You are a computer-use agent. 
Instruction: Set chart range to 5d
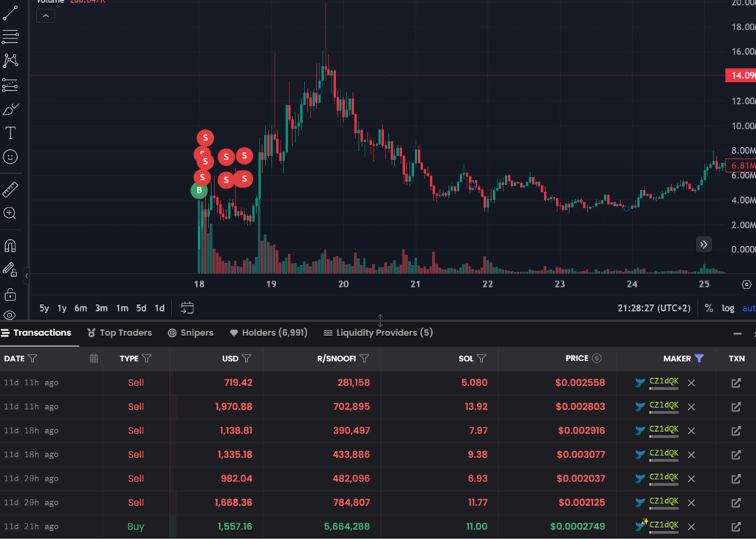[140, 308]
